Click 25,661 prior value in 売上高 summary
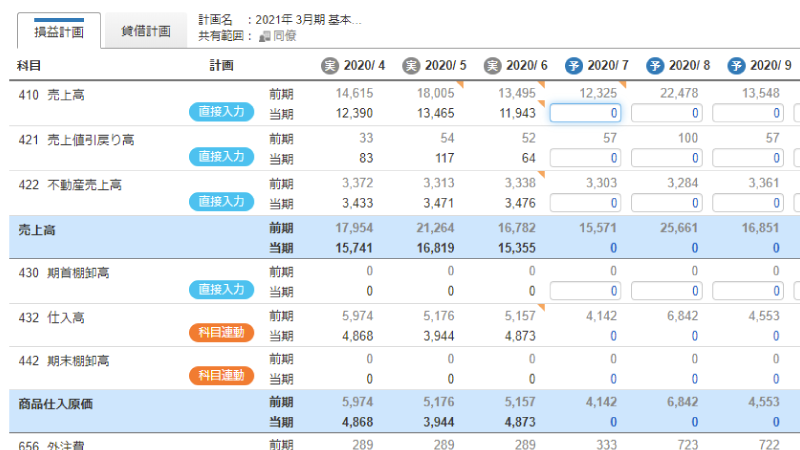This screenshot has width=800, height=450. [679, 228]
